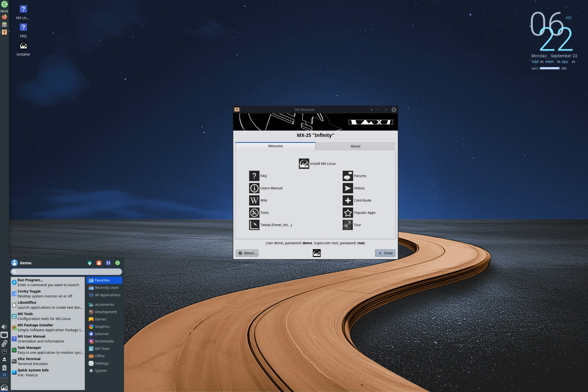Open the Multimedia category in the menu
Image resolution: width=588 pixels, height=392 pixels.
tap(104, 341)
